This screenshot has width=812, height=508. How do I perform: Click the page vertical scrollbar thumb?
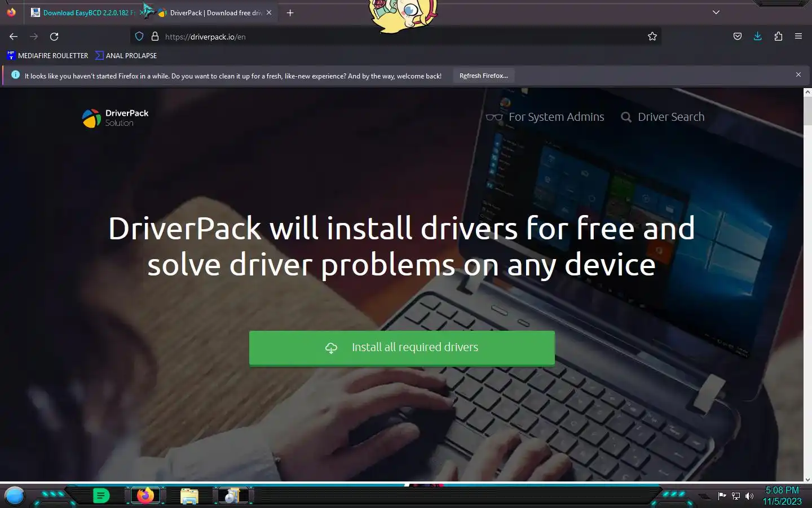tap(807, 111)
